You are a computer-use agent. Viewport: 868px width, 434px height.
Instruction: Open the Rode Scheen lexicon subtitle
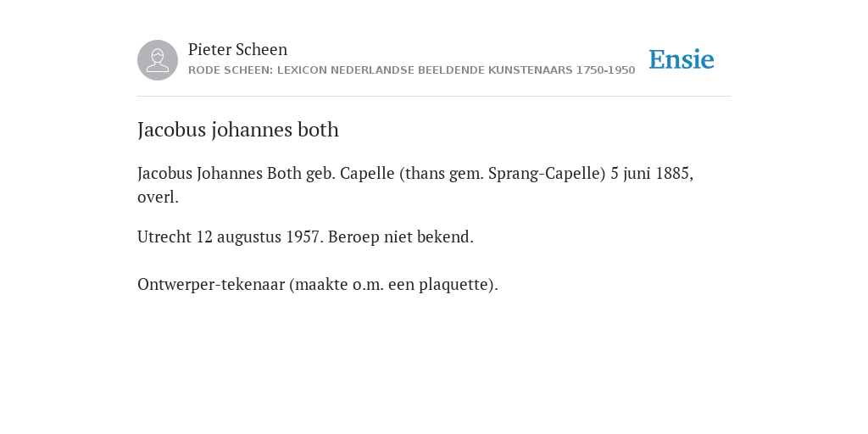[411, 70]
